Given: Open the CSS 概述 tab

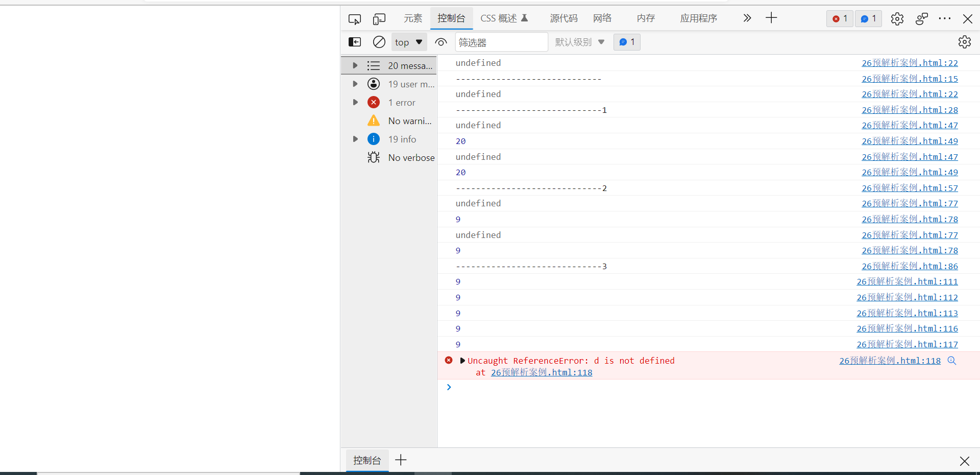Looking at the screenshot, I should pos(504,18).
